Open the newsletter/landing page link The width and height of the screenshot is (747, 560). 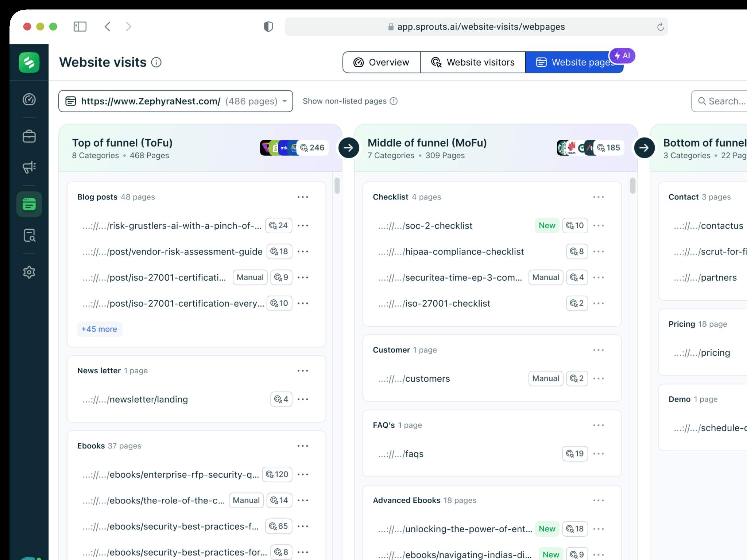tap(148, 400)
